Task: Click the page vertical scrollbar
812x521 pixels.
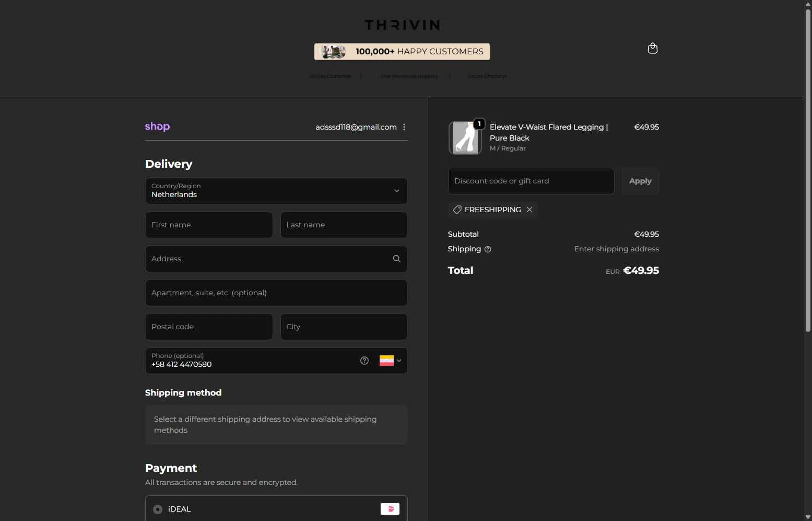Action: (808, 170)
